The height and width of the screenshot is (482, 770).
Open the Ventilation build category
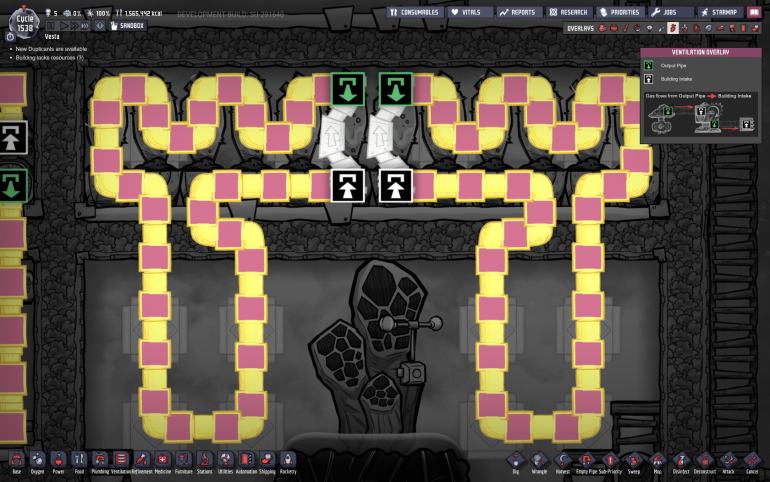click(x=121, y=463)
